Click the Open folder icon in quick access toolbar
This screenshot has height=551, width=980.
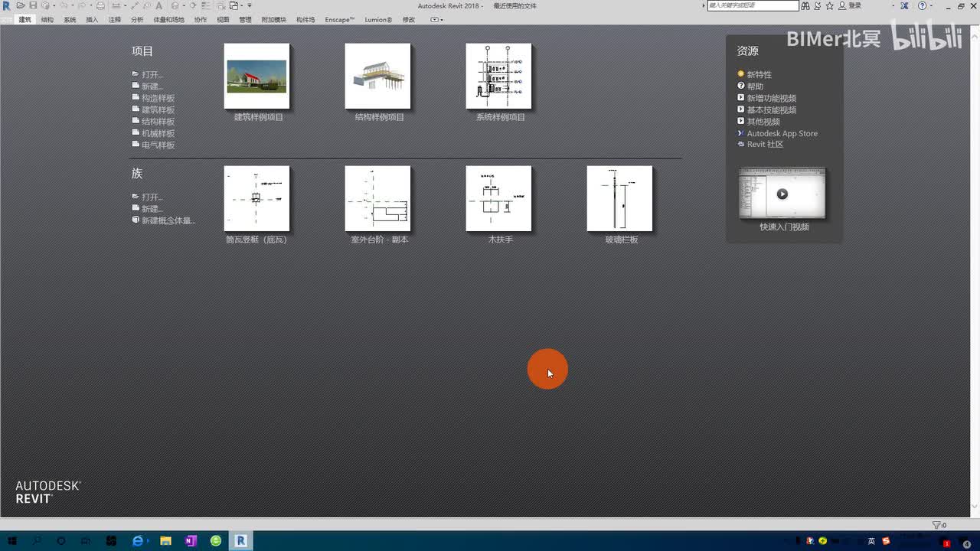[21, 6]
